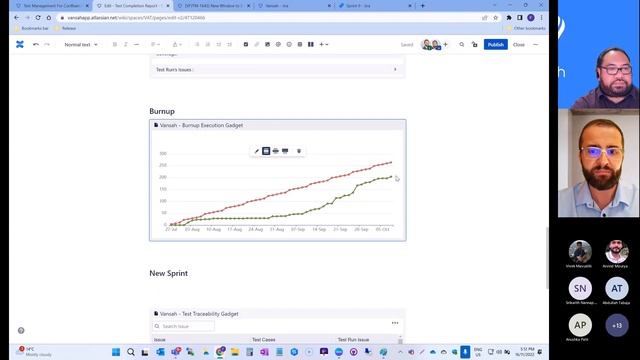Open the insert plus menu
640x360 pixels.
tap(324, 44)
